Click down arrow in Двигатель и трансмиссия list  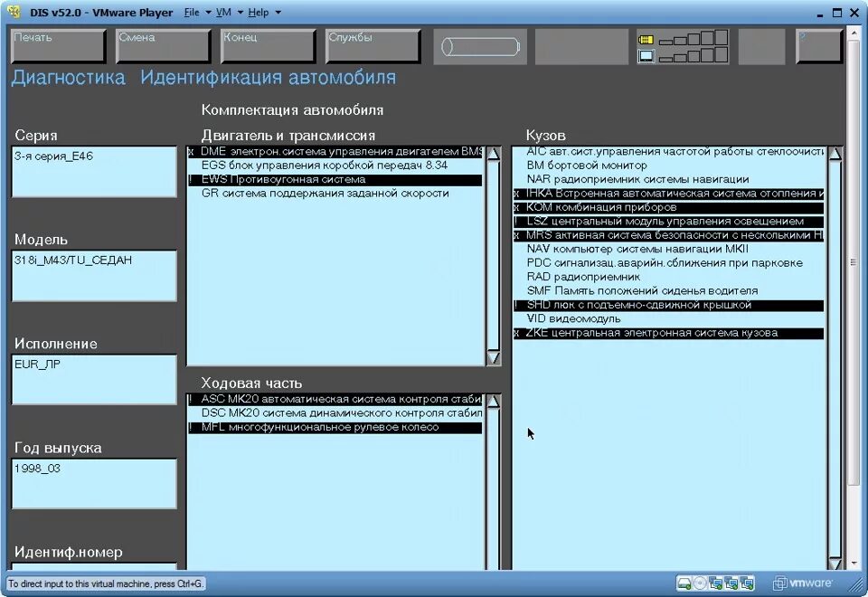point(493,357)
